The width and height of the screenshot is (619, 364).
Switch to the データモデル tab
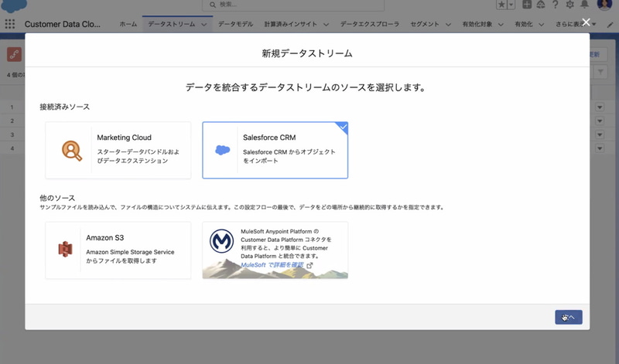(236, 24)
